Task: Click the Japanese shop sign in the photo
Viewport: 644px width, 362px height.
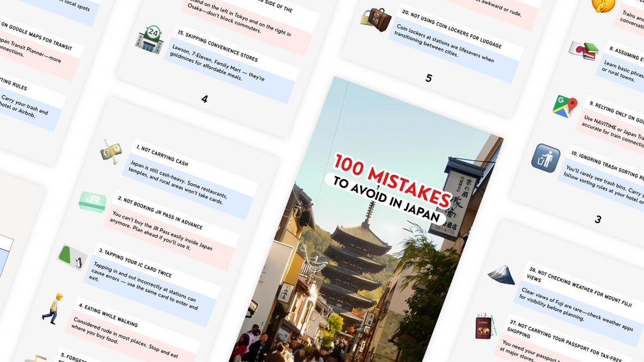Action: coord(459,199)
